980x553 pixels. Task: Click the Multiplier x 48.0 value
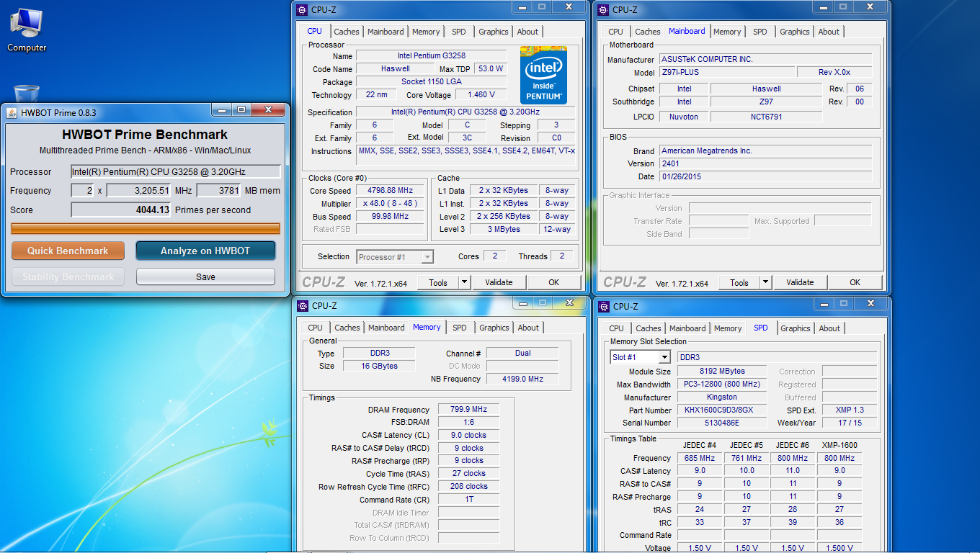point(391,204)
